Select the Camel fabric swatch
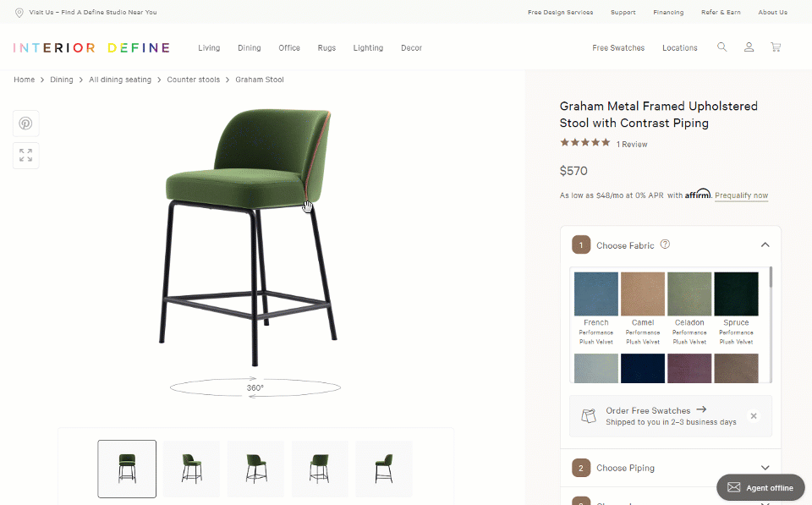This screenshot has width=812, height=505. tap(643, 310)
